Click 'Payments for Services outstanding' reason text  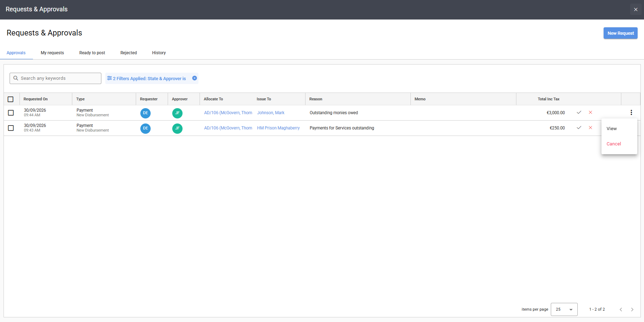(x=342, y=128)
